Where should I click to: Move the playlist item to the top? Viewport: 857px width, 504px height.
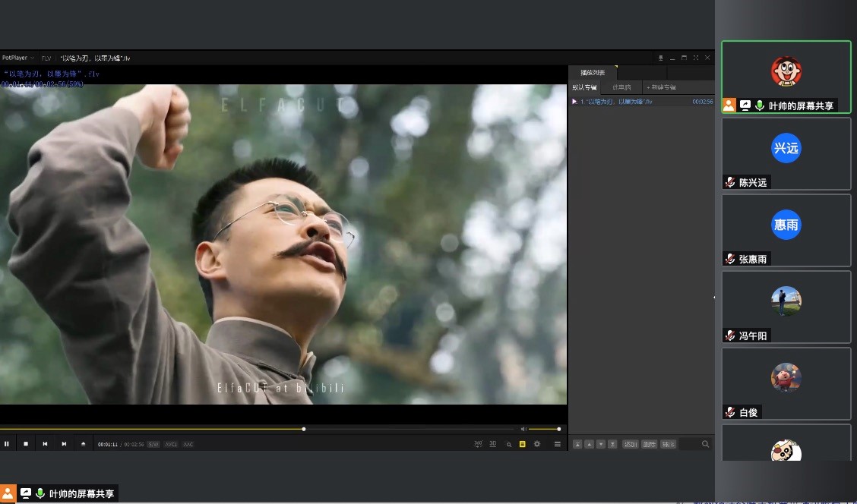click(x=577, y=445)
